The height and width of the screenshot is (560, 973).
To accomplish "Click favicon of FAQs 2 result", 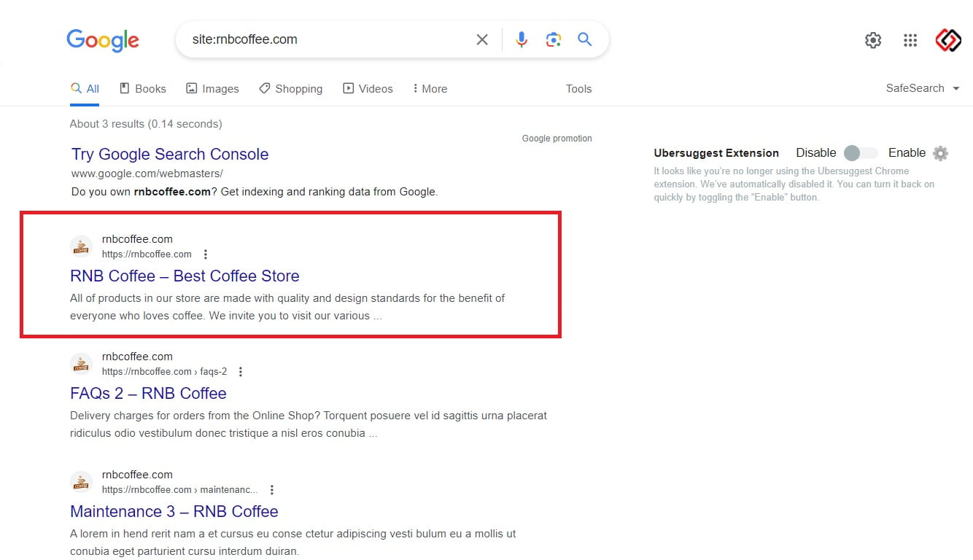I will 81,364.
